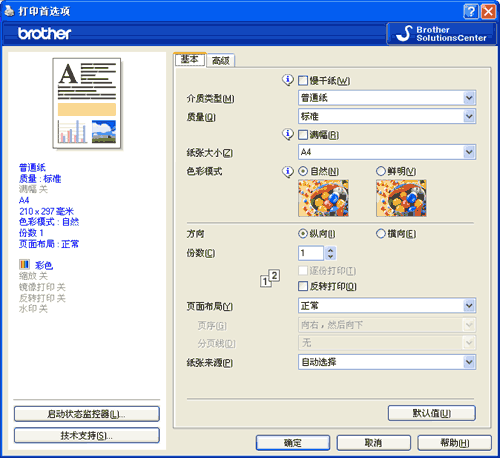
Task: Enable the 满幅 borderless checkbox
Action: click(x=303, y=135)
